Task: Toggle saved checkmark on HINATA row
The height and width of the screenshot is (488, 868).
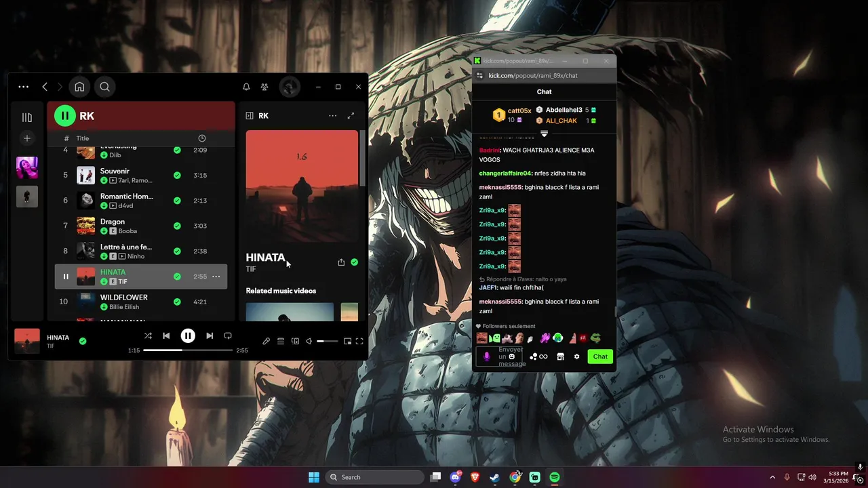Action: tap(177, 277)
